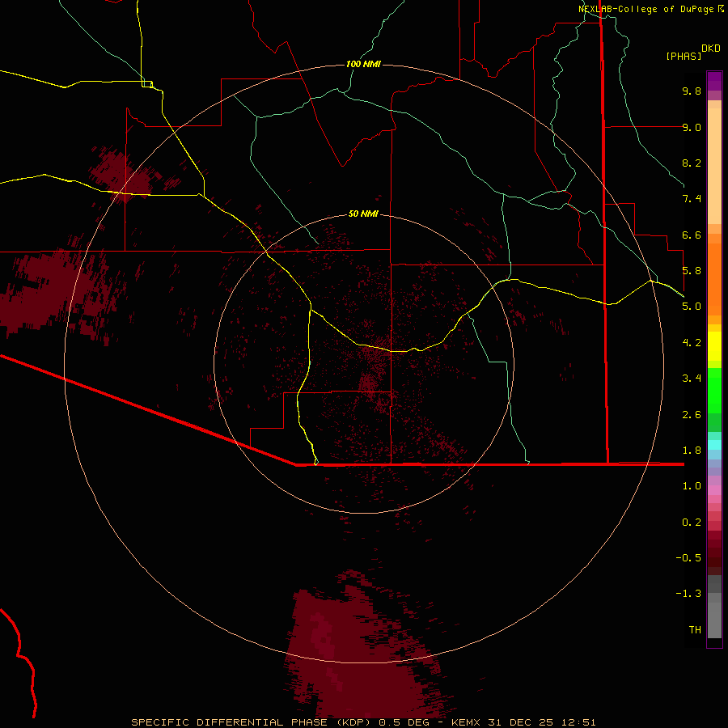The height and width of the screenshot is (728, 728).
Task: Select the yellow band of the color bar
Action: tap(714, 346)
